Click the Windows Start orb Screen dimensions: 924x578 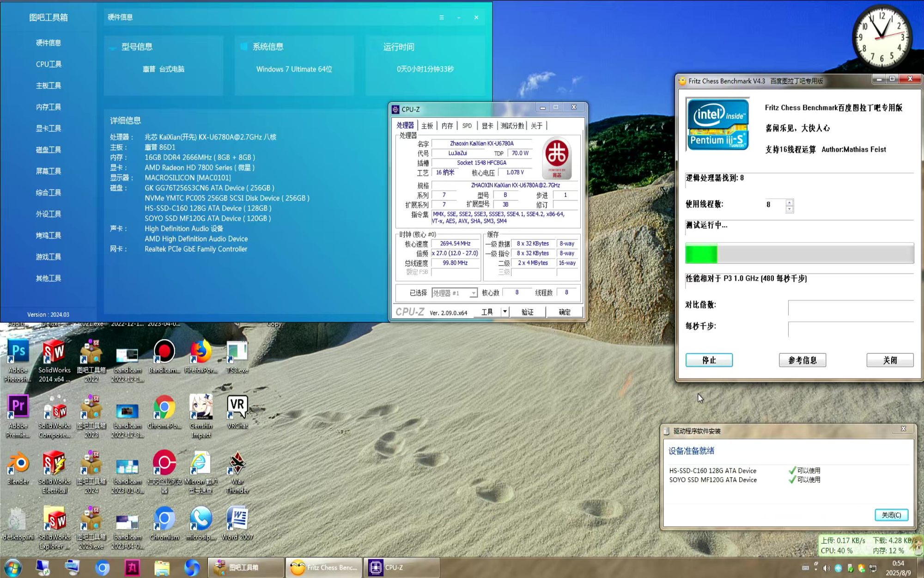(x=13, y=567)
